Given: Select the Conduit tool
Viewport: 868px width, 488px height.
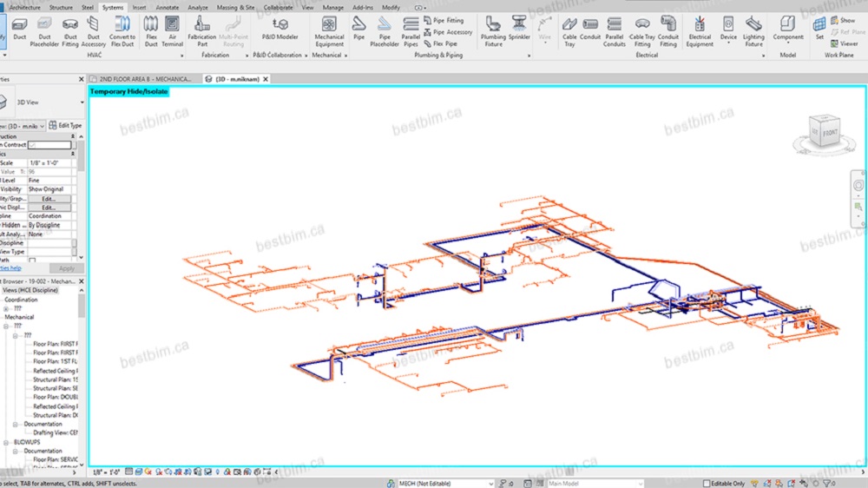Looking at the screenshot, I should [590, 29].
